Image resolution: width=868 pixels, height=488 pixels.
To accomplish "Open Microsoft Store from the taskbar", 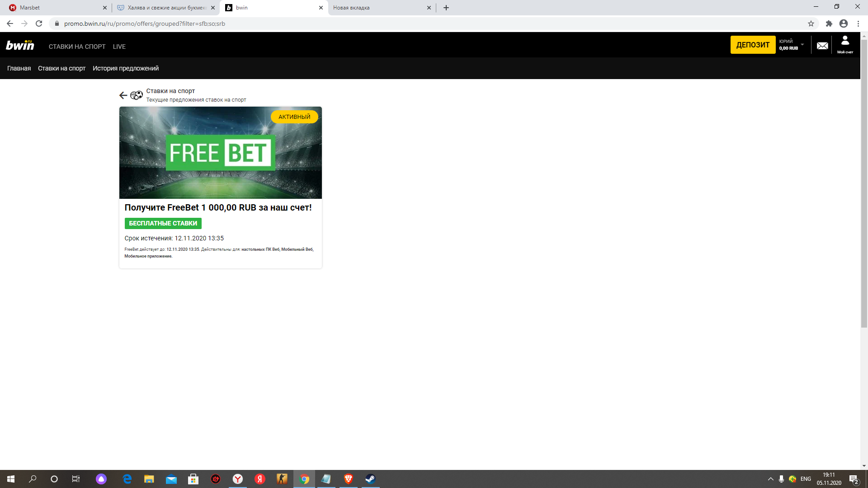I will [x=193, y=479].
